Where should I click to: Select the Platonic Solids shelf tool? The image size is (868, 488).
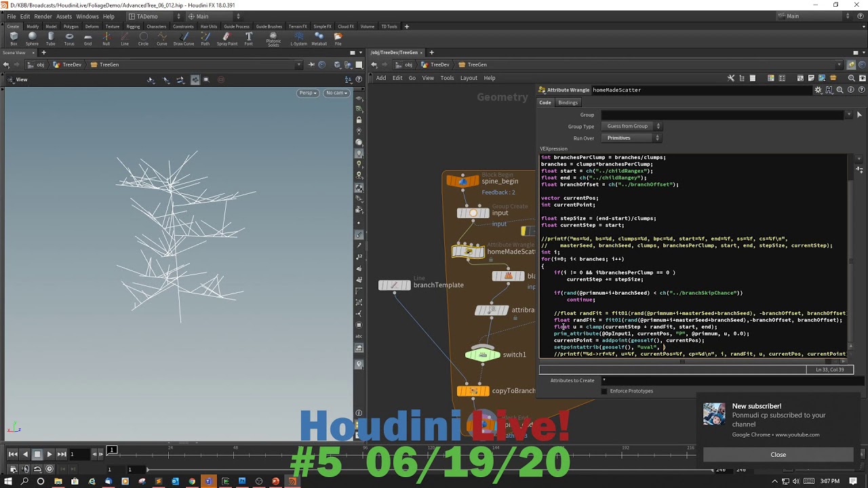pos(273,39)
